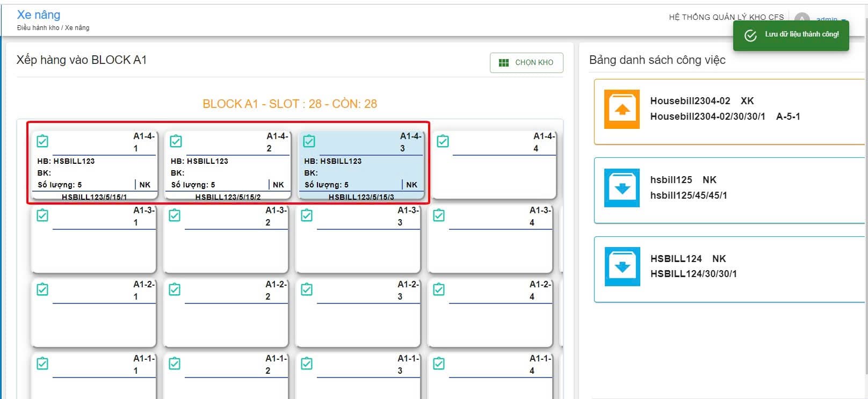Dismiss the Lưu dữ liệu thành công toast
This screenshot has width=868, height=399.
pos(791,35)
